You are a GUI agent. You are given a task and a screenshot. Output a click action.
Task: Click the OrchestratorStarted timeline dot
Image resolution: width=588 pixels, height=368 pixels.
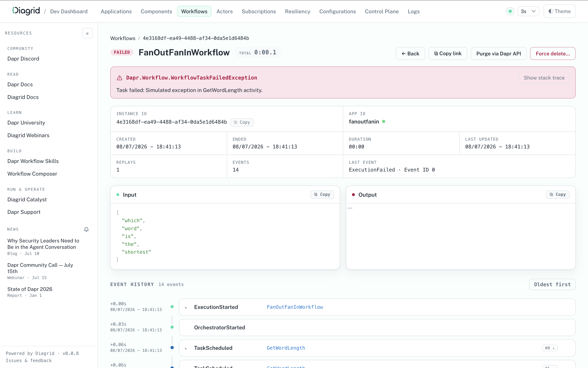(x=172, y=327)
